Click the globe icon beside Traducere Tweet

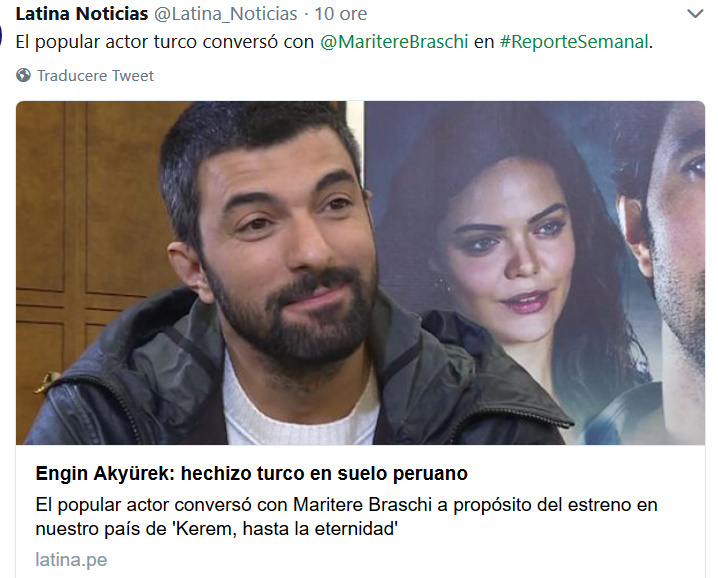click(23, 75)
